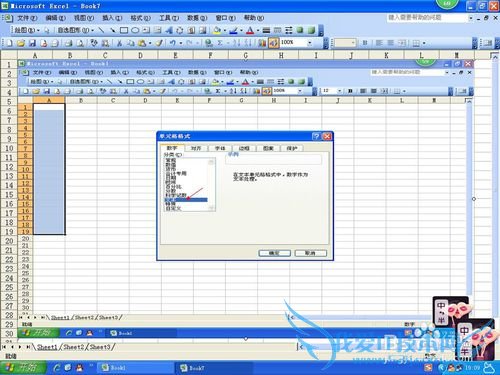Open Internet Explorer from the taskbar quick launch
This screenshot has height=375, width=500.
(x=57, y=368)
